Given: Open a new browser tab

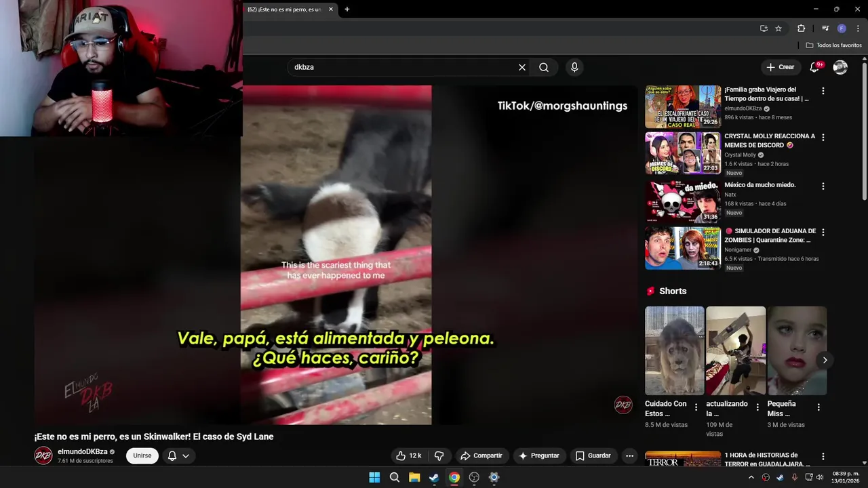Looking at the screenshot, I should (x=347, y=9).
